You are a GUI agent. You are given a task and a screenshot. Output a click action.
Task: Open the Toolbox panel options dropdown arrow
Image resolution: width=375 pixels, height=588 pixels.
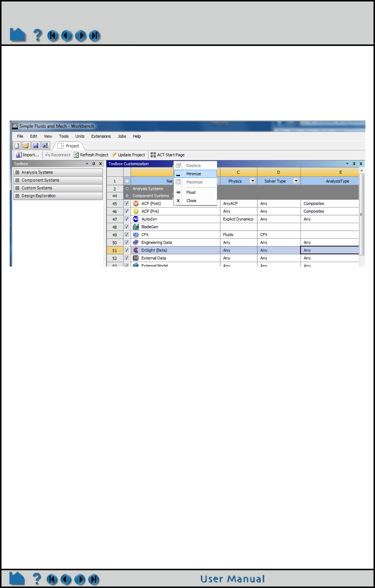tap(87, 164)
